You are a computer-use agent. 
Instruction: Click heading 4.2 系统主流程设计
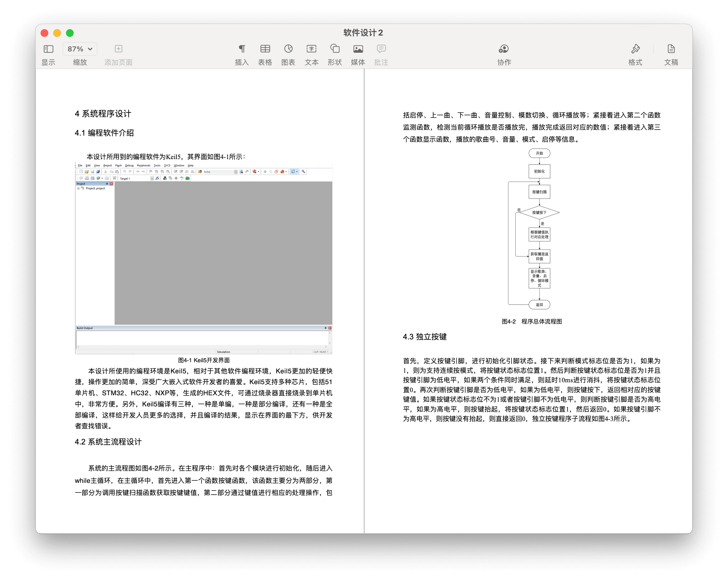pos(108,442)
